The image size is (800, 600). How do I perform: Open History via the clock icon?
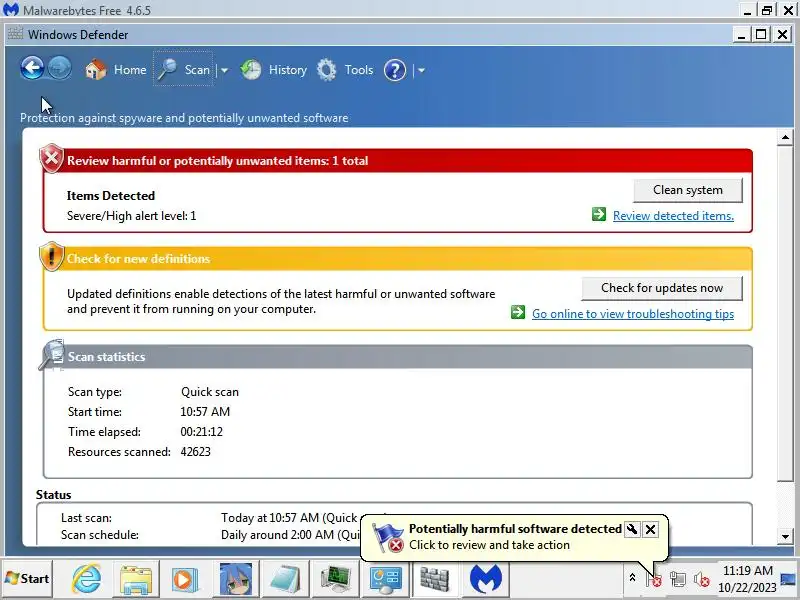click(x=251, y=70)
